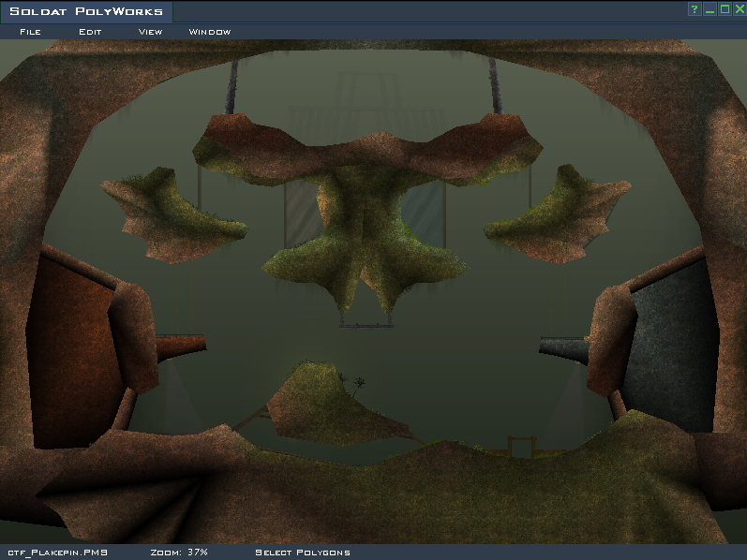Maximize the PolyWorks window
This screenshot has height=560, width=747.
[x=725, y=10]
